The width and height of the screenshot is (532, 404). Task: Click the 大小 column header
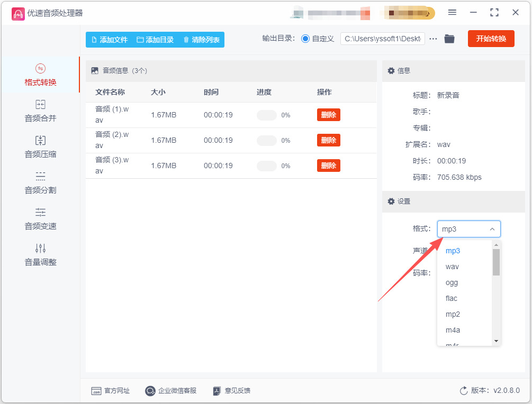pos(158,92)
